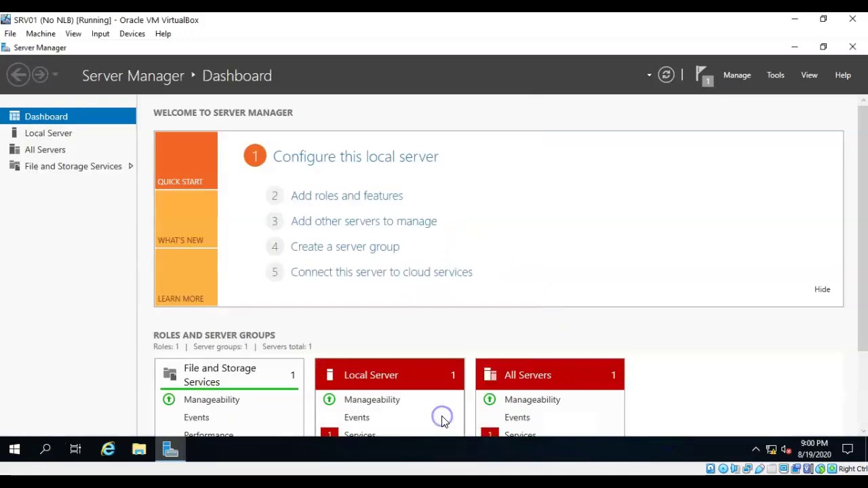Click muted volume tray icon
The image size is (868, 488).
(x=786, y=449)
